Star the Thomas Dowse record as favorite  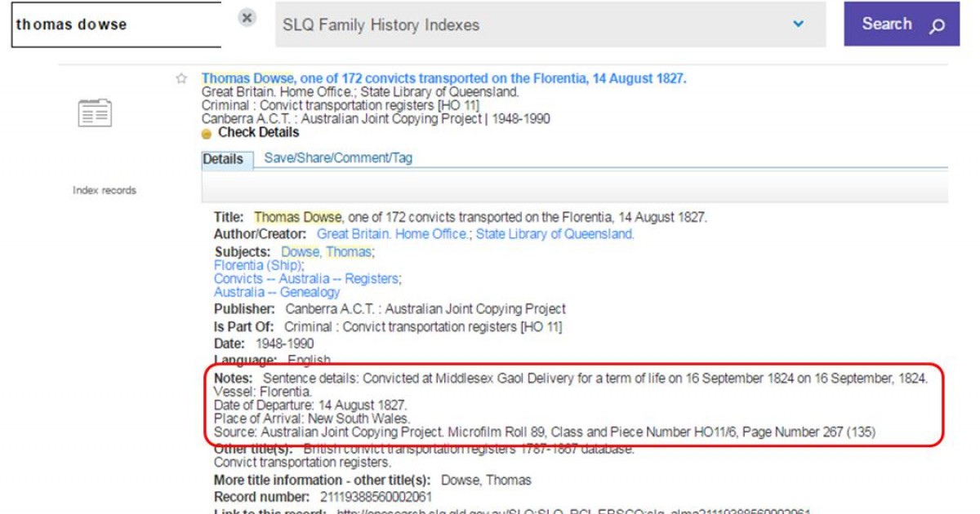click(x=181, y=79)
